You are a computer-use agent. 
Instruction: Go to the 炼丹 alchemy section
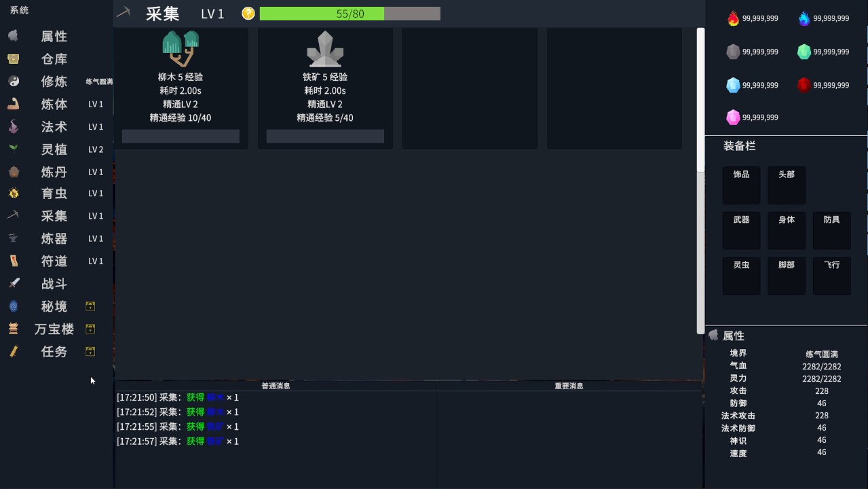[x=54, y=172]
